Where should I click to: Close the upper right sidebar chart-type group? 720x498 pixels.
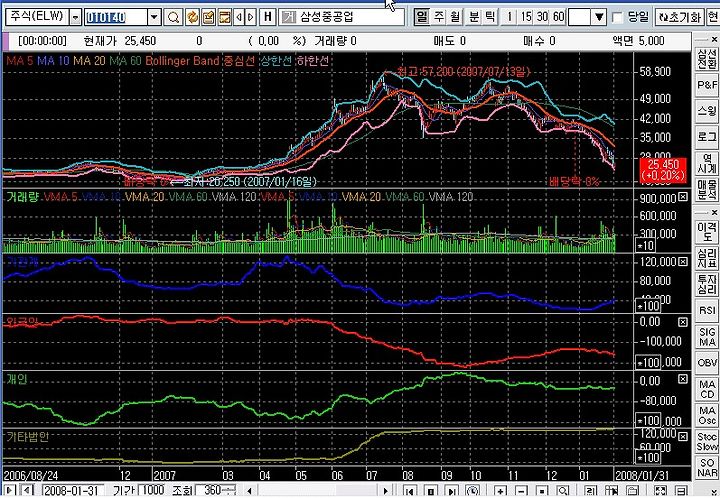click(714, 39)
